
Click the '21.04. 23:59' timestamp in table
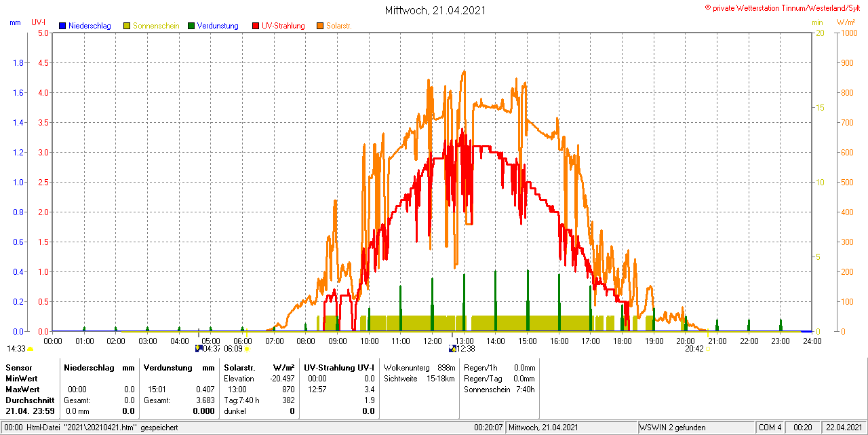30,411
